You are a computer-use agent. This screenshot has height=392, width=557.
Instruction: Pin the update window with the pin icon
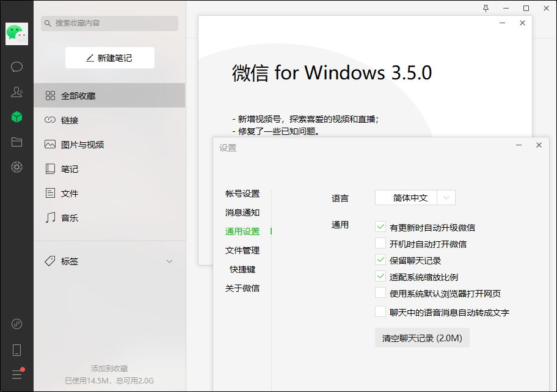(487, 8)
